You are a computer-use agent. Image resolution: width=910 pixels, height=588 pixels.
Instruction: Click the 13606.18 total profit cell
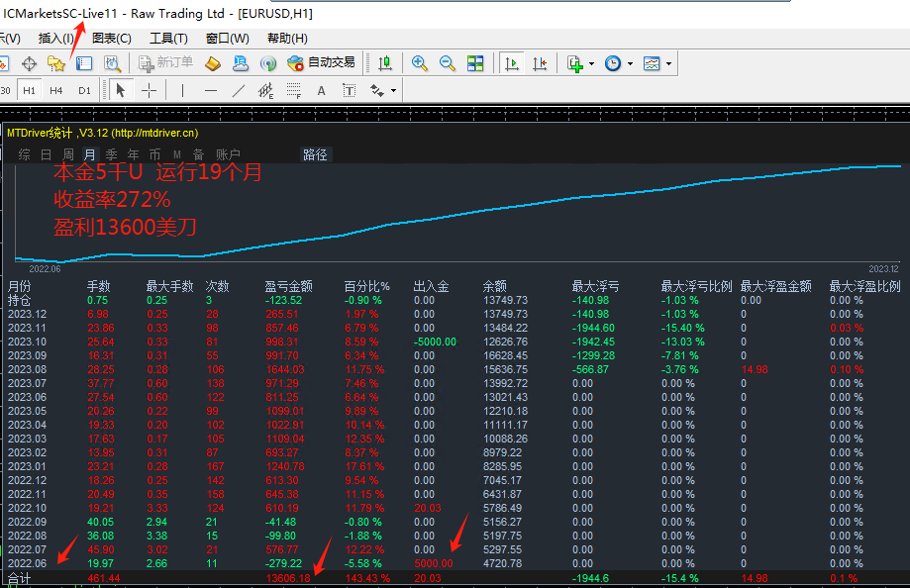point(288,578)
